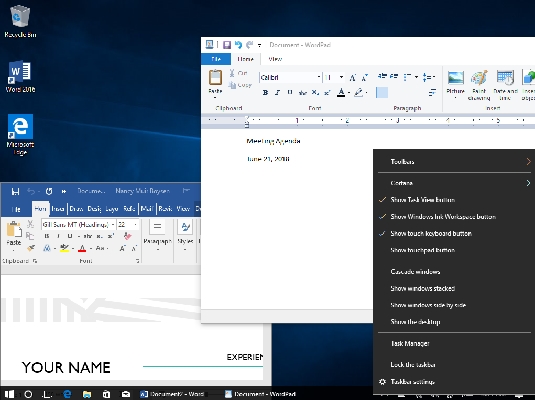Apply Italic formatting in WordPad
Image resolution: width=535 pixels, height=400 pixels.
(x=277, y=92)
